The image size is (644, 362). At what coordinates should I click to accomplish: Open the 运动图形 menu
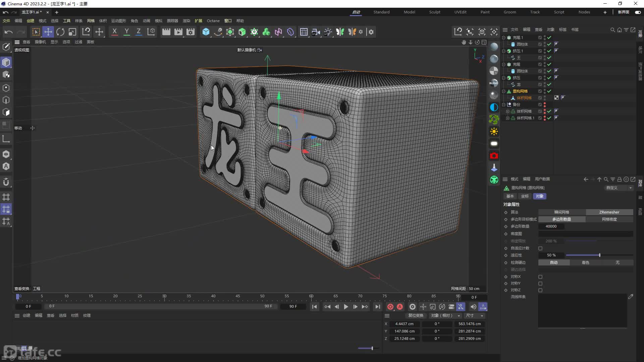[118, 21]
